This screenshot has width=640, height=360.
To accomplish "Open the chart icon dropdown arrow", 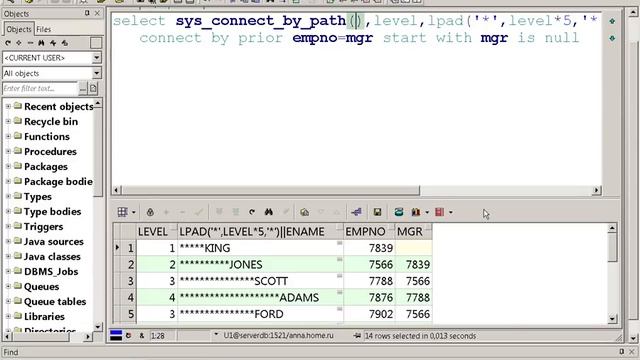I will (427, 213).
